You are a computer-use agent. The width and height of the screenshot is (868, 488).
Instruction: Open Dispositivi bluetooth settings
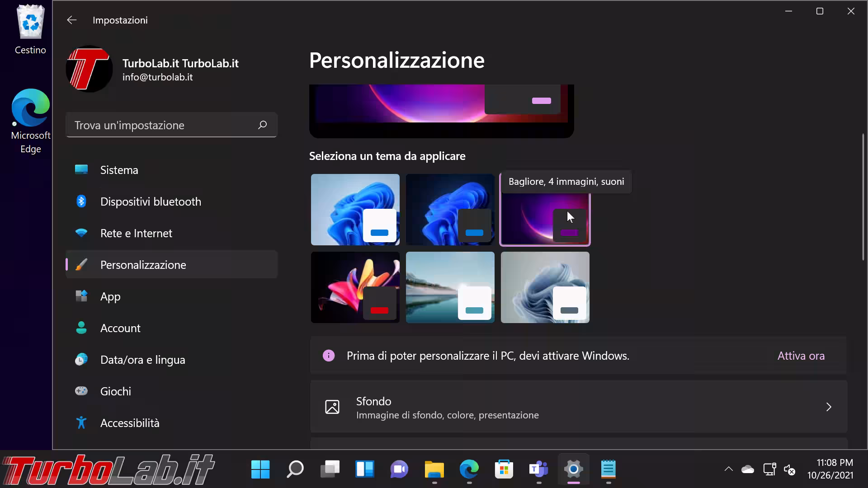[x=150, y=202]
